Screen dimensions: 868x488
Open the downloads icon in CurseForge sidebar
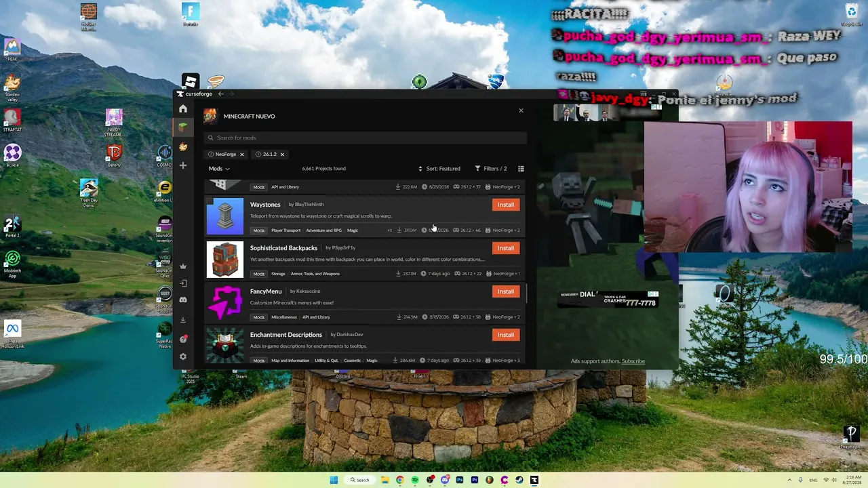coord(183,320)
